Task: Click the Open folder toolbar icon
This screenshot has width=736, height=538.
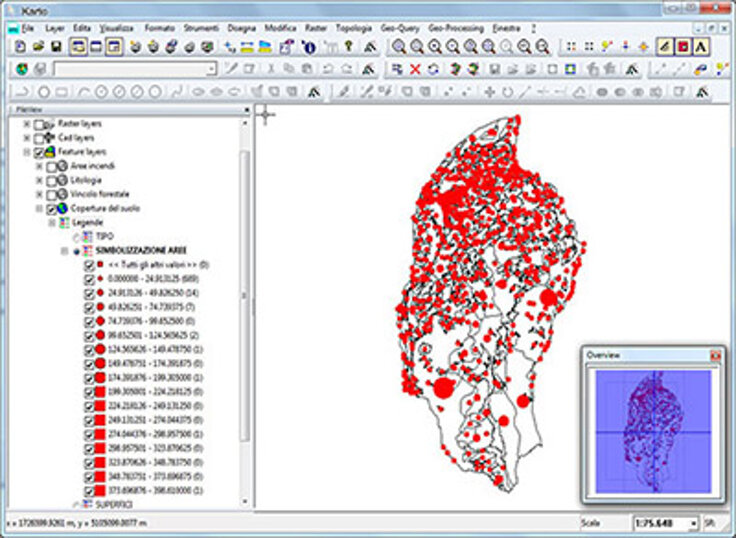Action: (x=38, y=47)
